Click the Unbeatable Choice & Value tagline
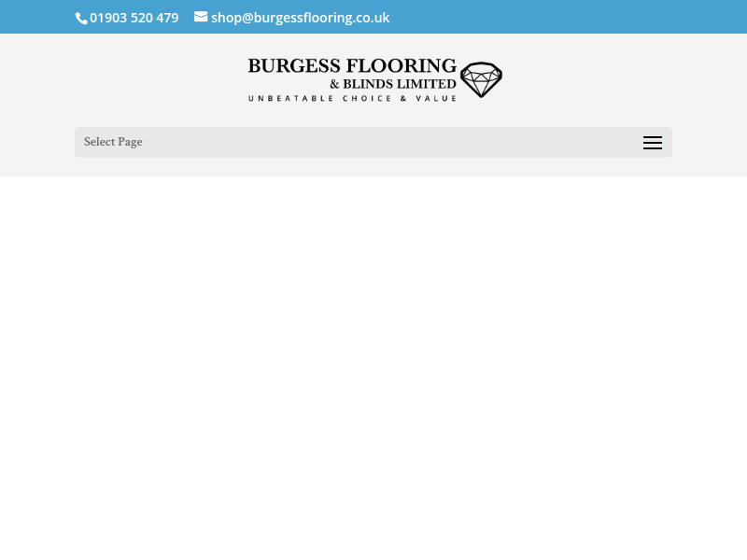 pos(352,99)
